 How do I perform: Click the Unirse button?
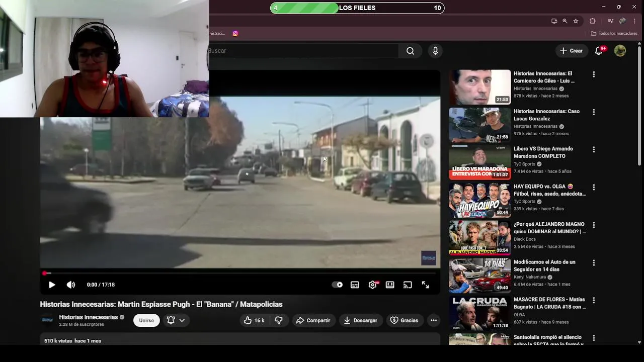point(146,320)
